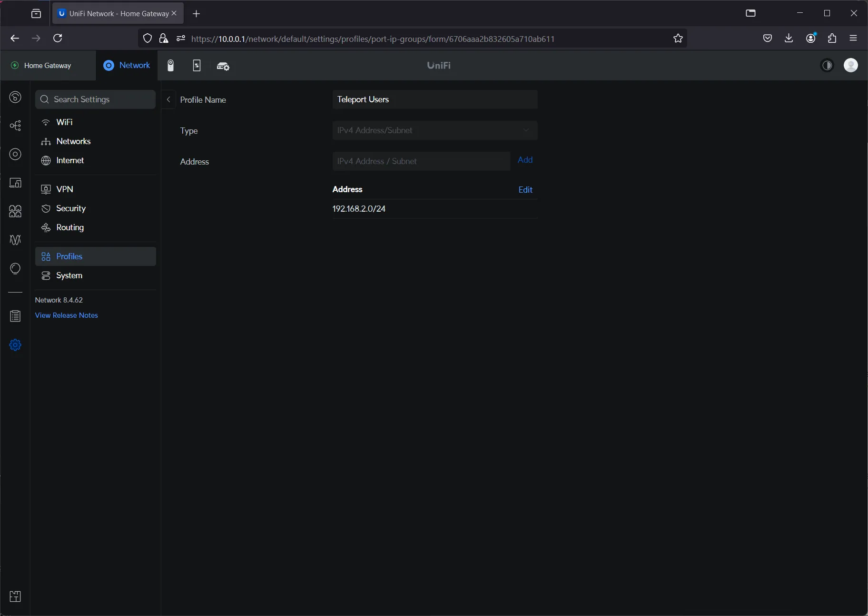Open the System Log icon in left rail
This screenshot has height=616, width=868.
click(x=15, y=316)
